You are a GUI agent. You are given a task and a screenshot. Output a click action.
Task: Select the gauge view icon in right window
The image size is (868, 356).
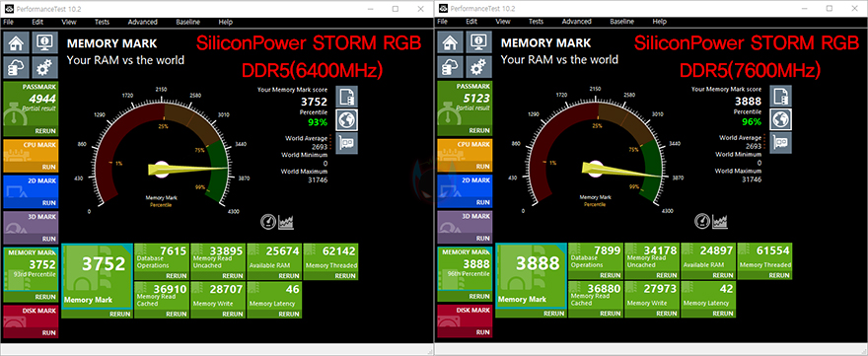click(x=702, y=222)
